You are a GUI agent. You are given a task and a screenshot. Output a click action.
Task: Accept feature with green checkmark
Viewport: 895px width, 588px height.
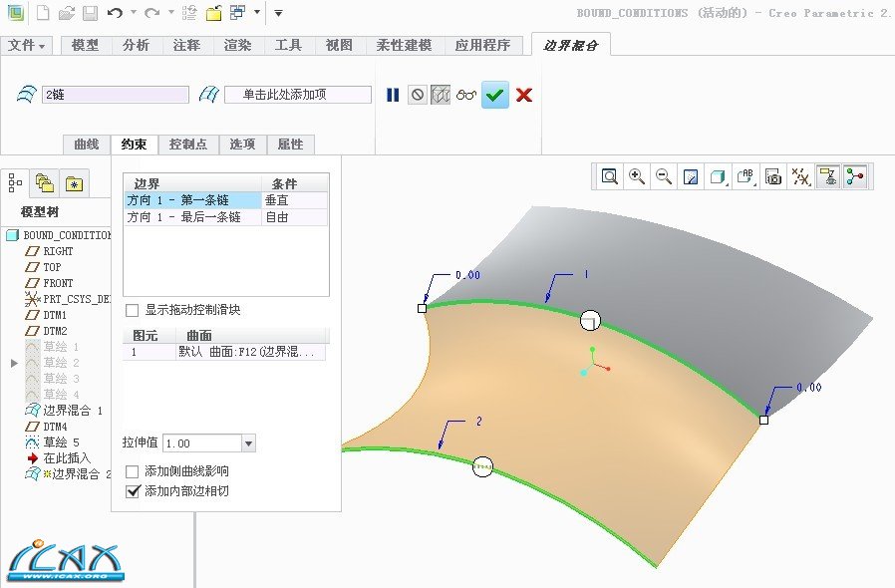coord(495,95)
